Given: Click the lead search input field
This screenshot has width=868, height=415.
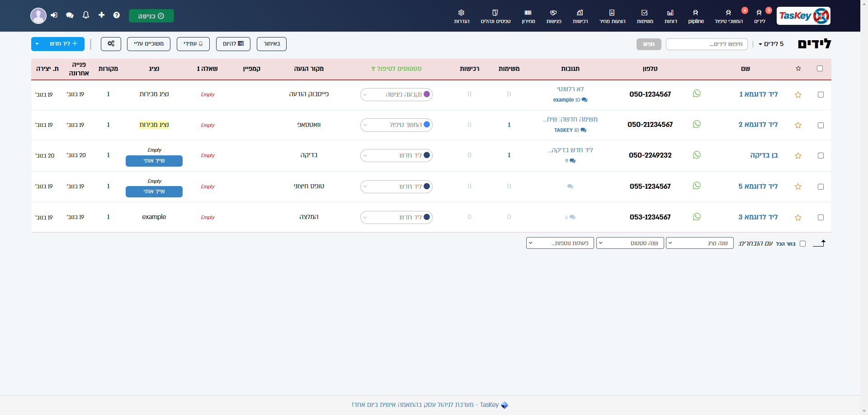Looking at the screenshot, I should click(x=706, y=44).
